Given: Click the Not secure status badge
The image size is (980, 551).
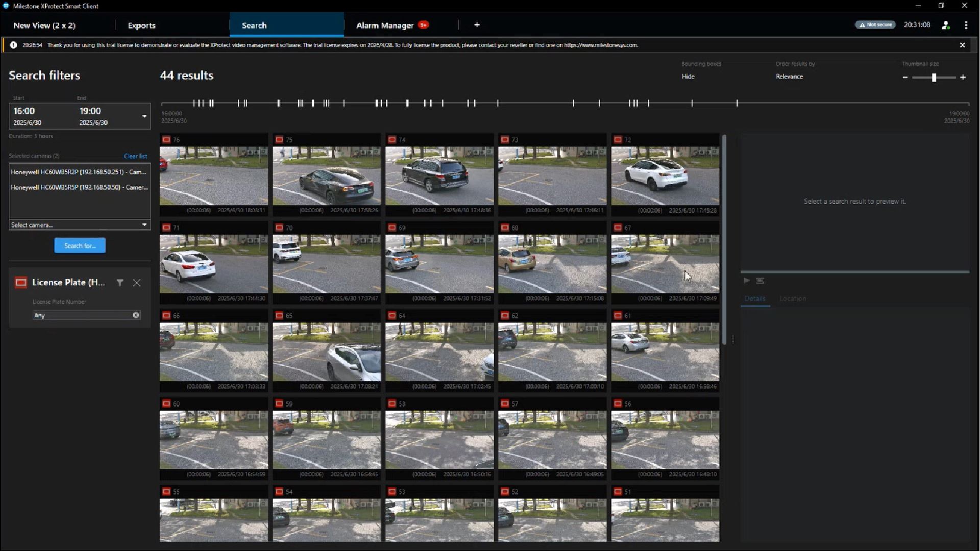Looking at the screenshot, I should pyautogui.click(x=875, y=24).
